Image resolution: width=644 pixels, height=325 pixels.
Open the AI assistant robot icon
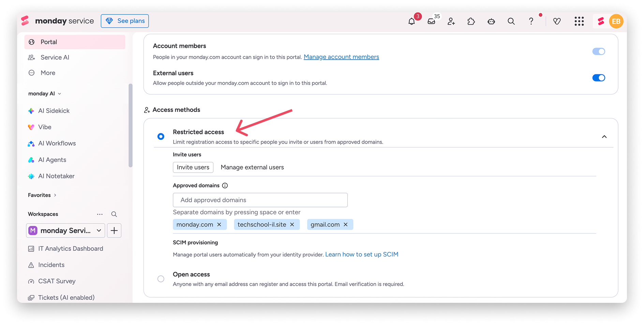click(491, 21)
